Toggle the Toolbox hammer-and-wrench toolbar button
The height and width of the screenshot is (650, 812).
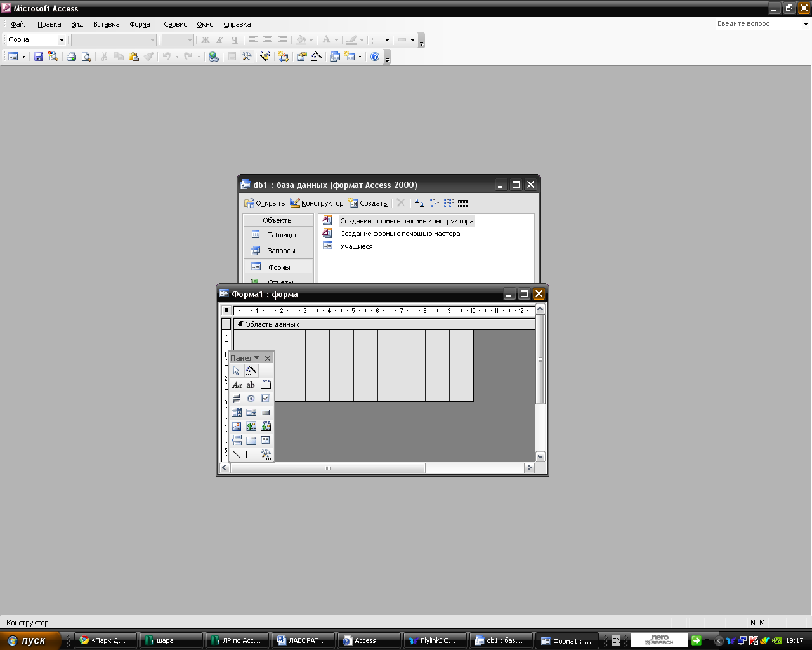coord(247,56)
